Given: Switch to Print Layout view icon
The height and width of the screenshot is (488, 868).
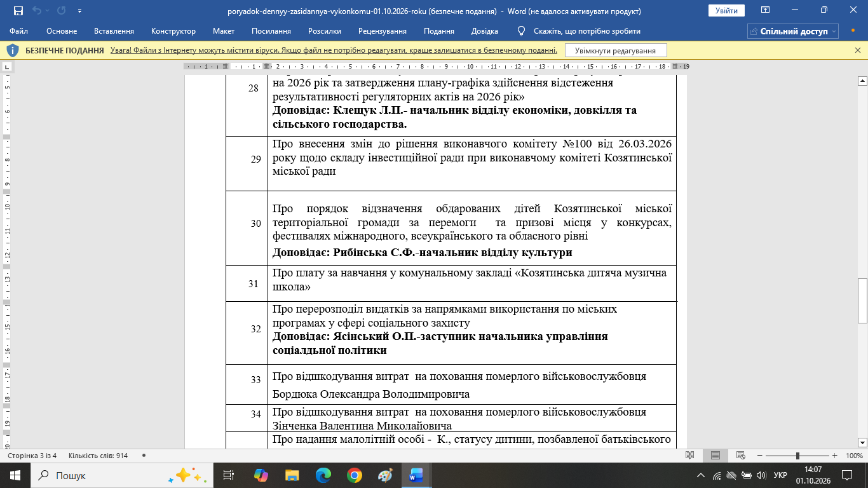Looking at the screenshot, I should 715,456.
